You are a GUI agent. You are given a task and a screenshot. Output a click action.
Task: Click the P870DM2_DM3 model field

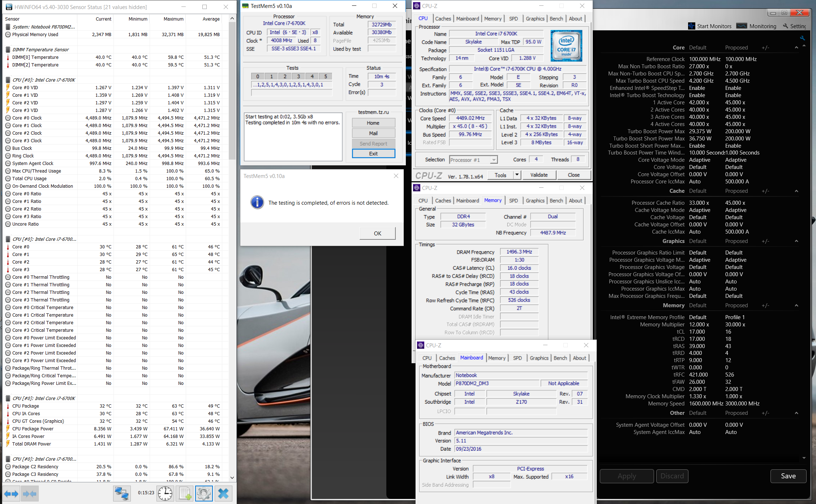[x=496, y=383]
